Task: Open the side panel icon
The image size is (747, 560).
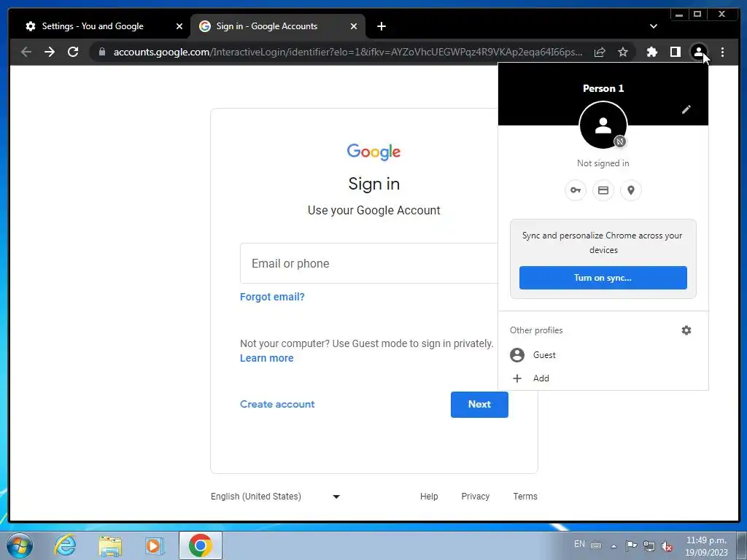Action: 675,52
